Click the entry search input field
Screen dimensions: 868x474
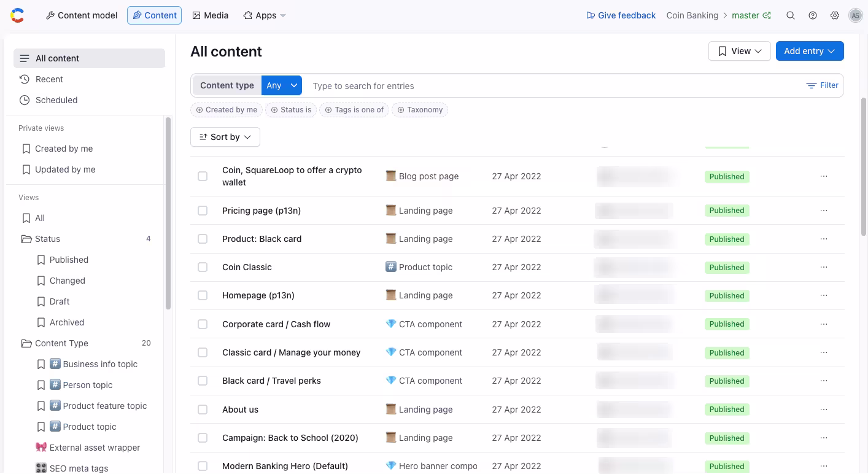[x=552, y=86]
